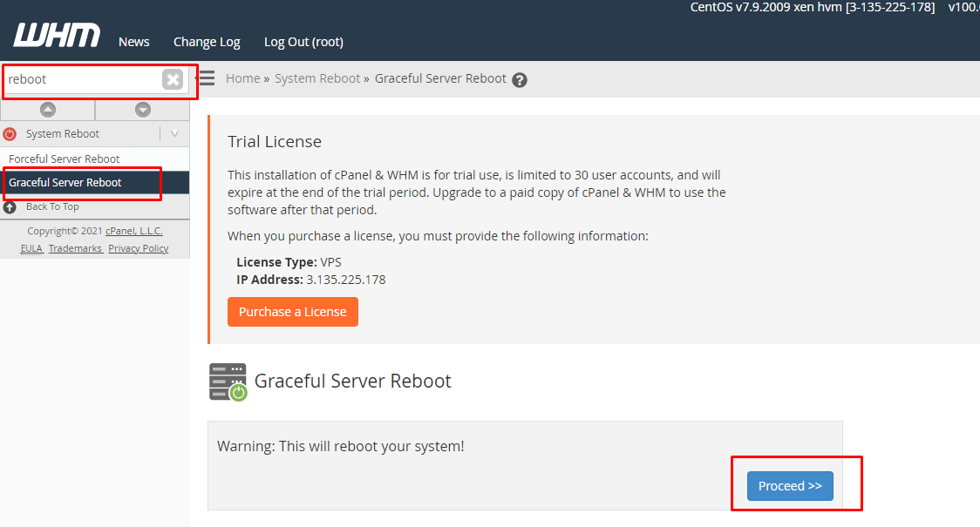Image resolution: width=980 pixels, height=527 pixels.
Task: Click the Trial License heading
Action: 275,142
